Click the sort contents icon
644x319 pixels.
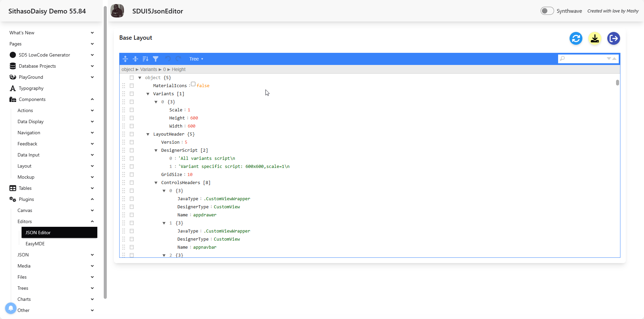146,59
